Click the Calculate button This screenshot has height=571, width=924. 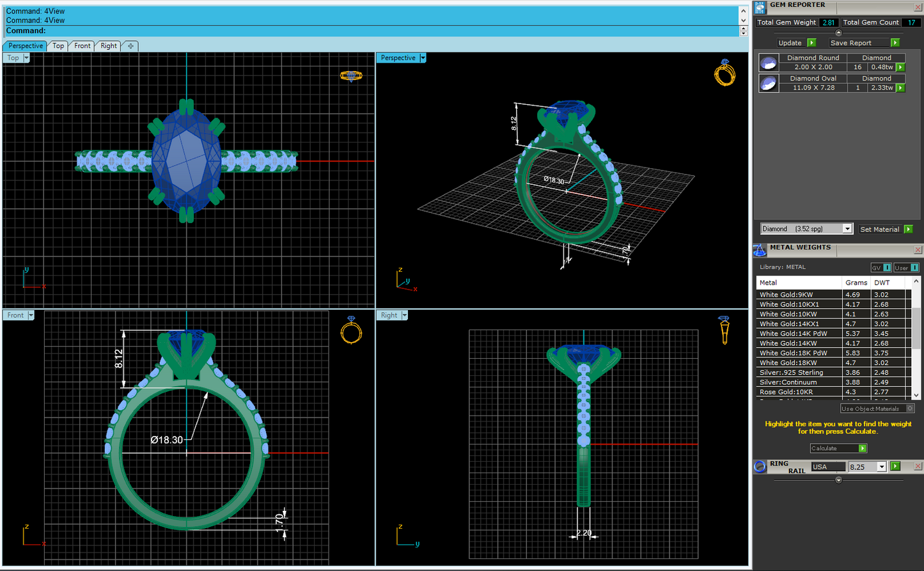pos(838,448)
